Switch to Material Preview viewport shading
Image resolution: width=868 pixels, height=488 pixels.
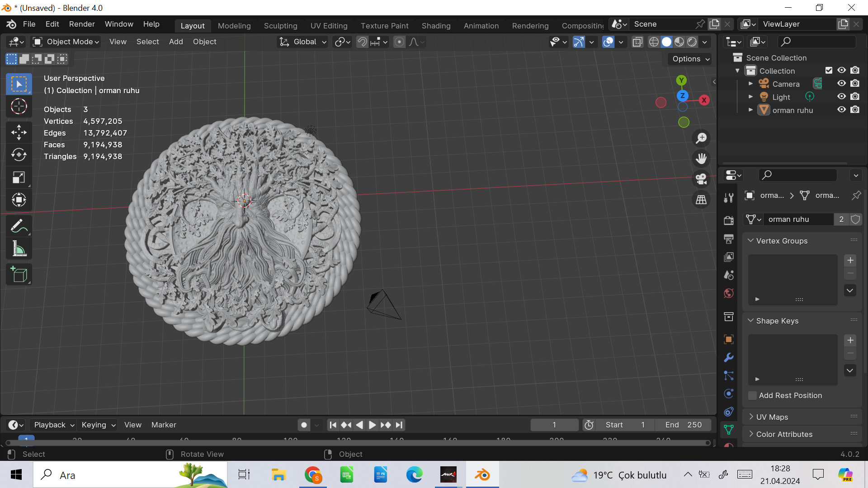[x=679, y=42]
